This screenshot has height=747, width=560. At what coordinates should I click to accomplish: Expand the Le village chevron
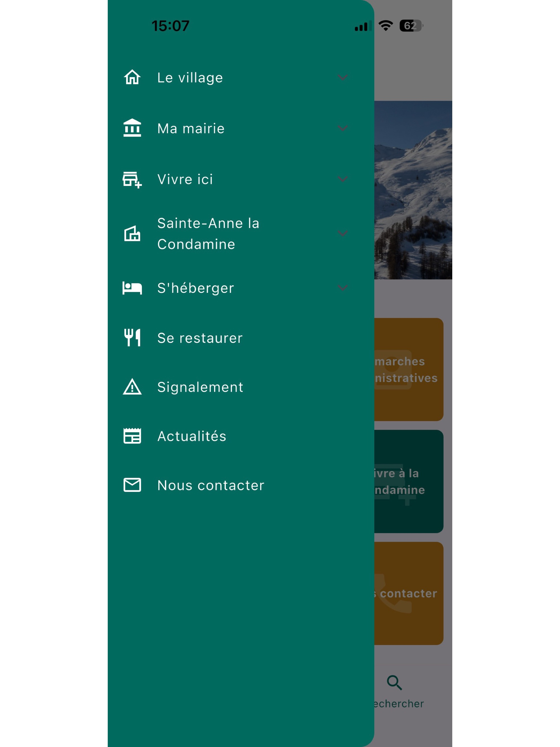343,77
